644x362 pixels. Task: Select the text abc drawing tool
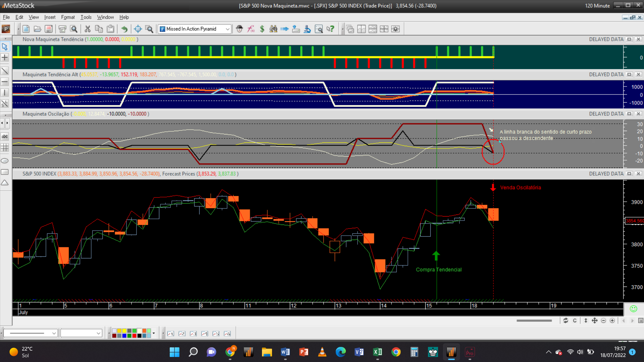(x=5, y=136)
